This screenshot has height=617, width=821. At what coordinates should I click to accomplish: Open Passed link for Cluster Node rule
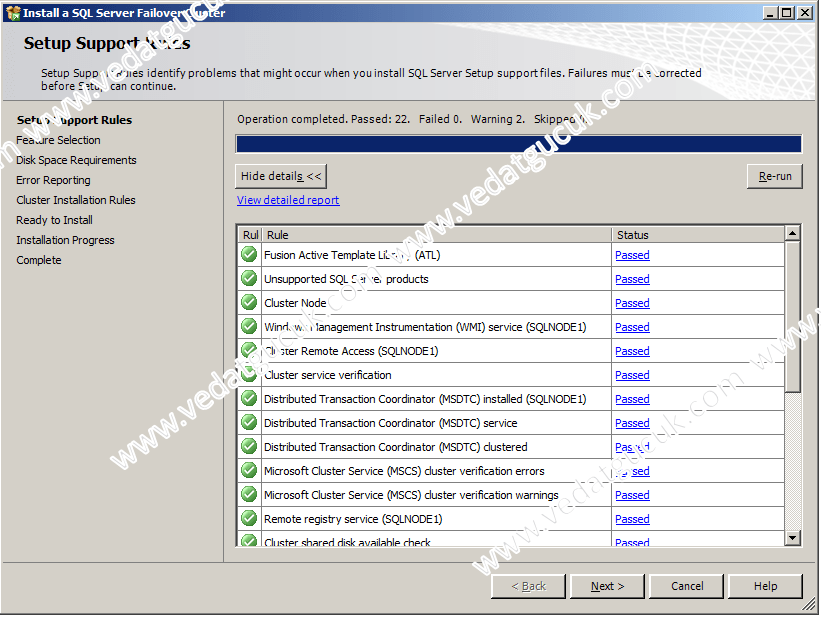click(x=632, y=303)
